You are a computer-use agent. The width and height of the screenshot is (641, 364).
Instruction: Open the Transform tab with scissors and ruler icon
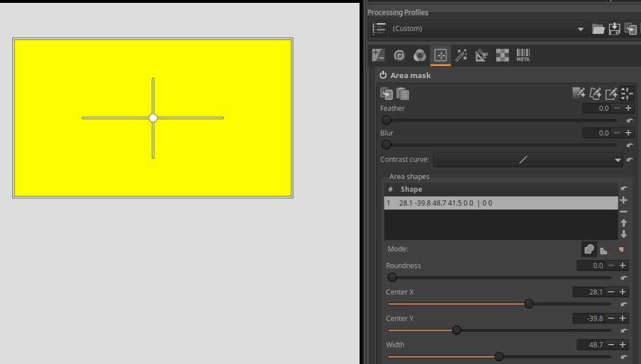tap(481, 55)
